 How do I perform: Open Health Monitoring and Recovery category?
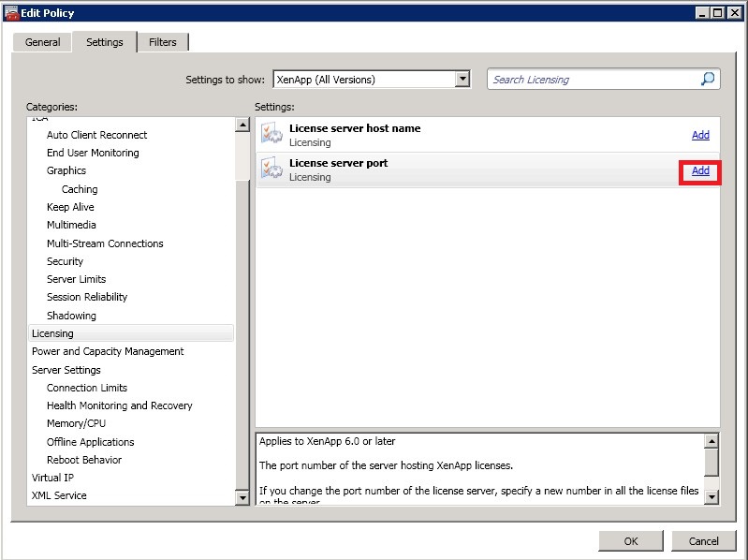pos(119,405)
